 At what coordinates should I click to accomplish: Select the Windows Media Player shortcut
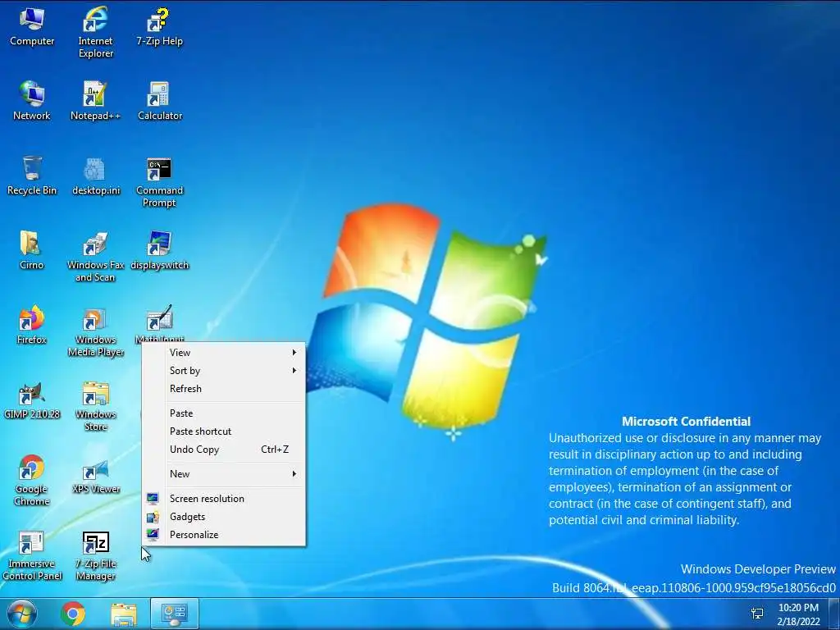point(95,331)
